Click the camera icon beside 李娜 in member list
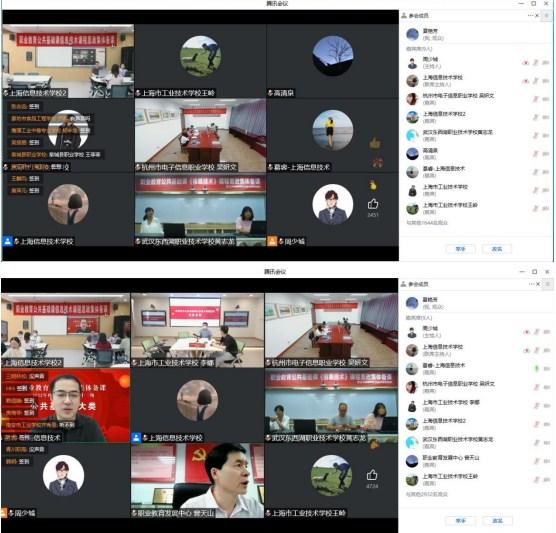This screenshot has height=533, width=556. [x=546, y=405]
